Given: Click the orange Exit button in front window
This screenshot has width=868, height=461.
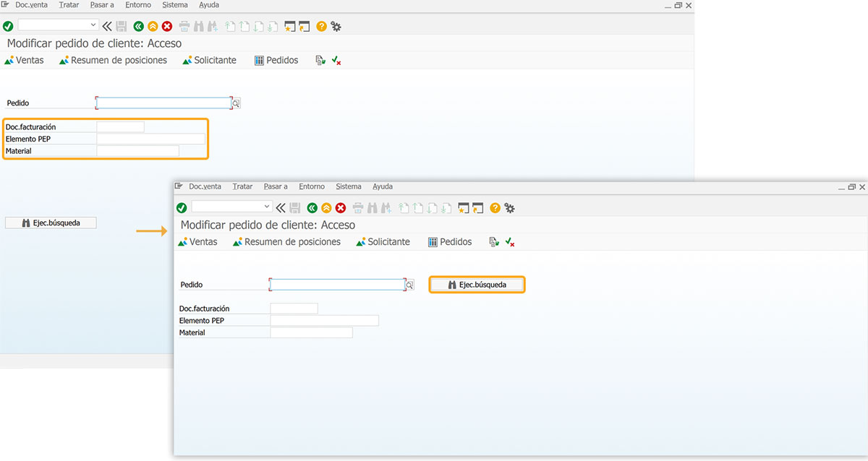Looking at the screenshot, I should pyautogui.click(x=326, y=208).
